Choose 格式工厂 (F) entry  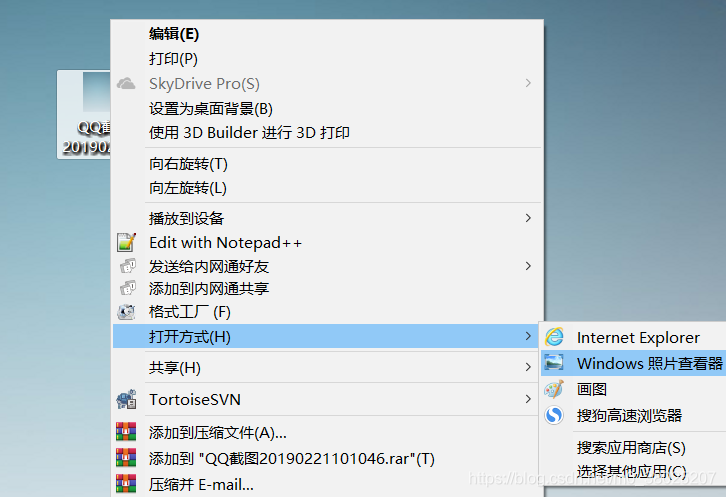pos(327,312)
